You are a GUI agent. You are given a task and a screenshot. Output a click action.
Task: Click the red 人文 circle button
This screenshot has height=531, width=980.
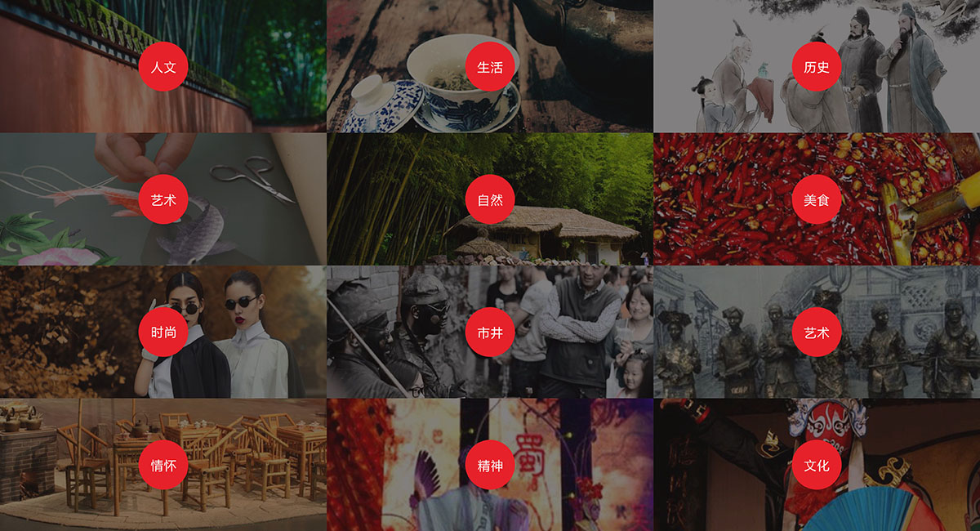tap(163, 67)
